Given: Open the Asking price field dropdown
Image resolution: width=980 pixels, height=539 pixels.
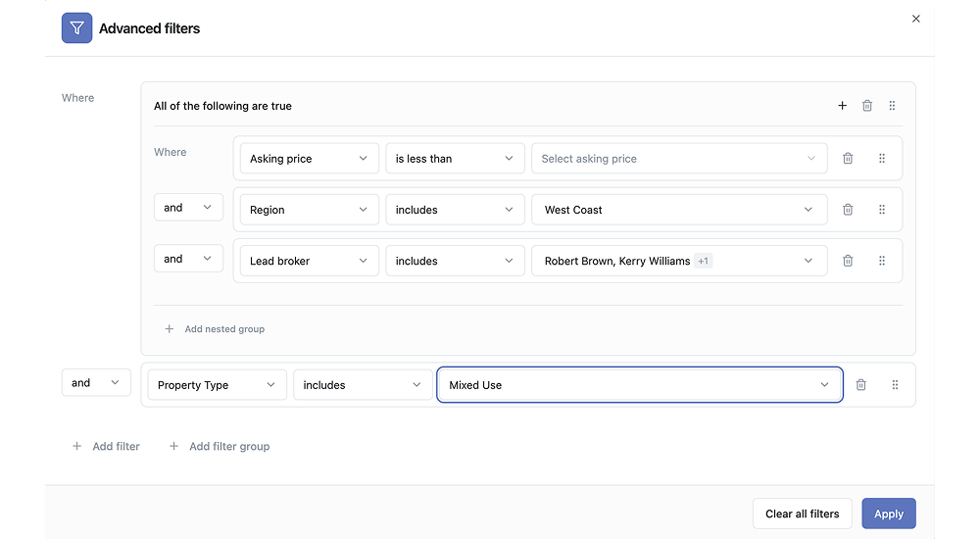Looking at the screenshot, I should [x=309, y=159].
